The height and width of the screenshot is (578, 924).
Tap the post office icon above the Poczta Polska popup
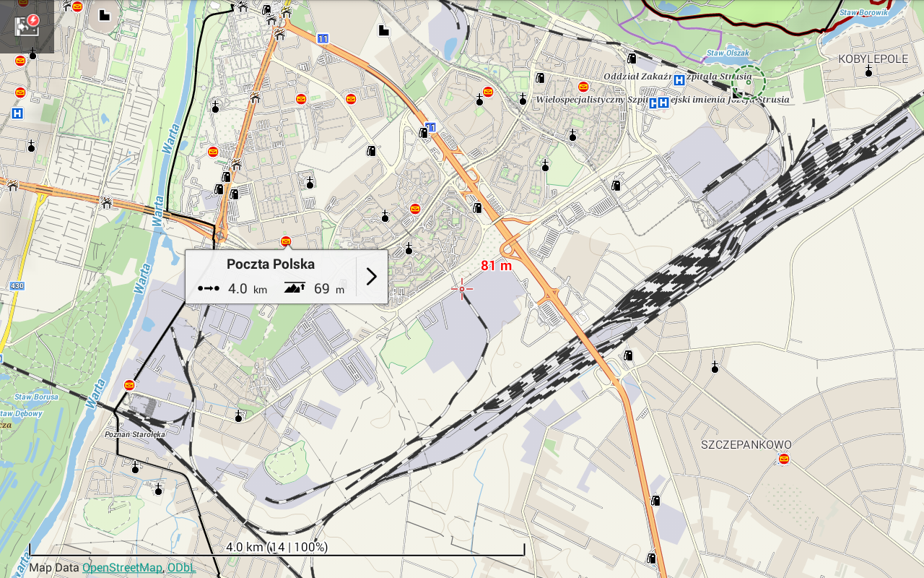point(286,241)
